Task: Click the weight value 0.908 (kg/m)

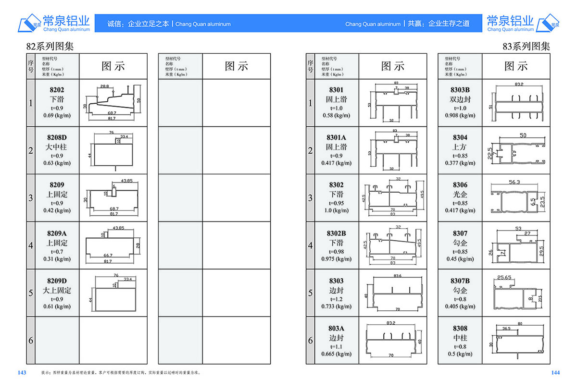Action: tap(460, 116)
